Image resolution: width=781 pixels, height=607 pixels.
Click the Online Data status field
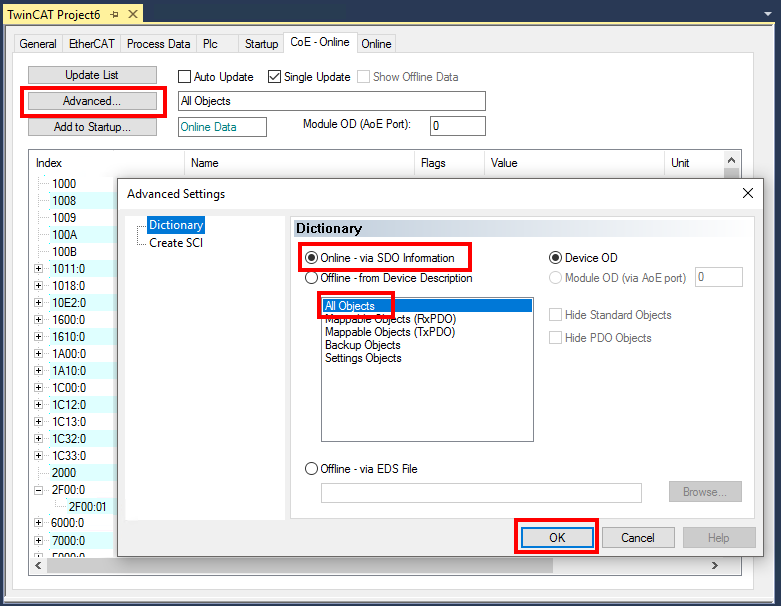tap(222, 127)
